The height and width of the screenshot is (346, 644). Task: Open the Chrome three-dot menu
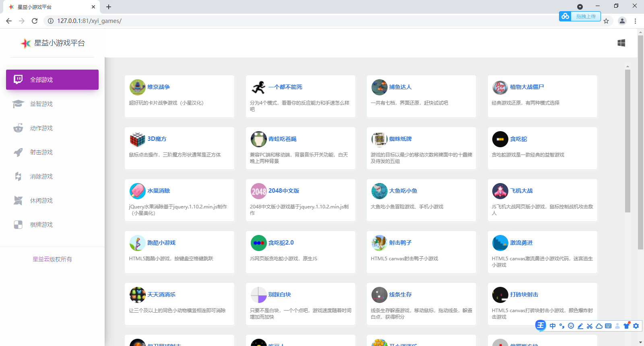pos(635,21)
